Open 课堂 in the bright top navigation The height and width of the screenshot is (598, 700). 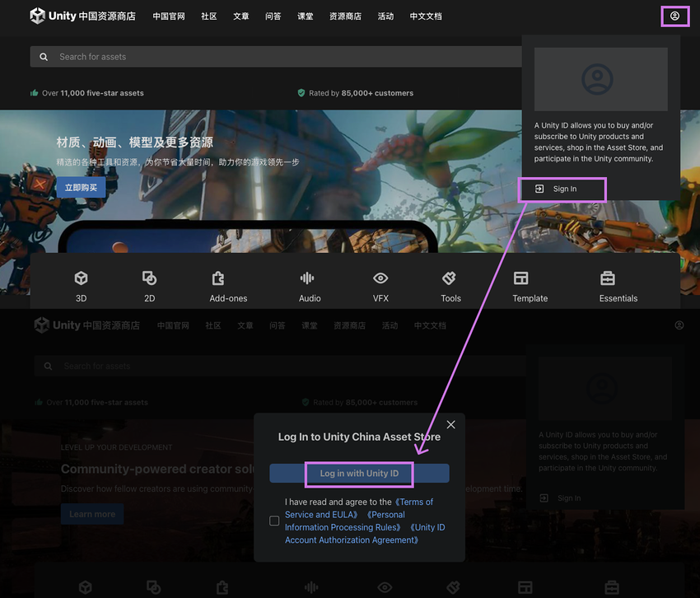[x=306, y=16]
